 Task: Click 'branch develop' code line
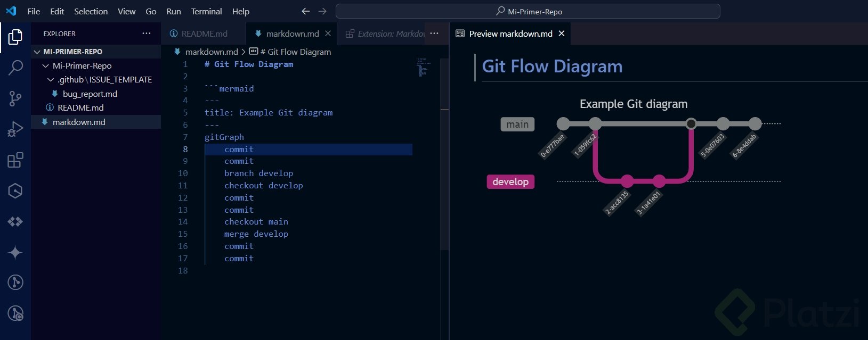click(x=258, y=173)
